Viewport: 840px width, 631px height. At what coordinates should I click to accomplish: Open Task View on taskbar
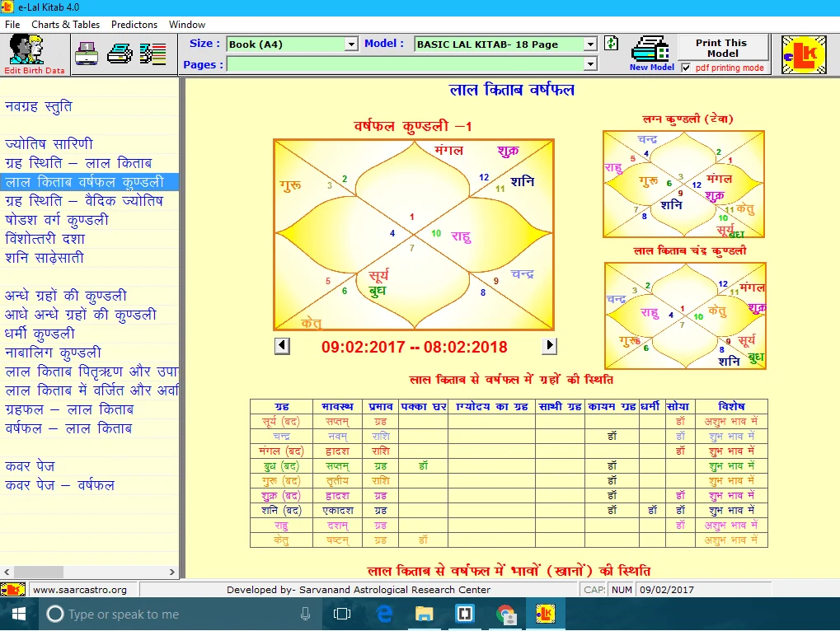click(x=342, y=614)
